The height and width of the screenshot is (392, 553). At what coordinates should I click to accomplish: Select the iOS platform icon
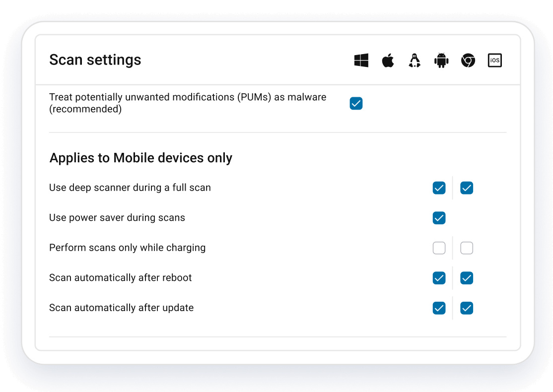(x=494, y=60)
